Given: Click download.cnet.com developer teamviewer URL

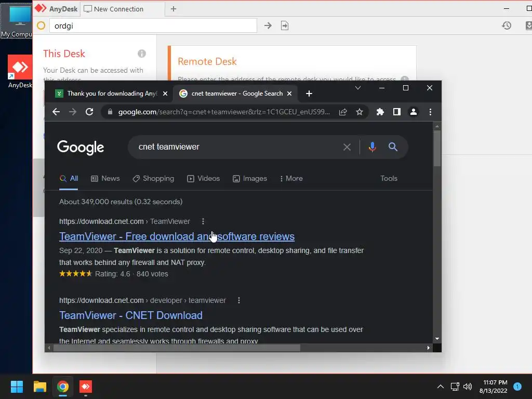Looking at the screenshot, I should pyautogui.click(x=142, y=301).
